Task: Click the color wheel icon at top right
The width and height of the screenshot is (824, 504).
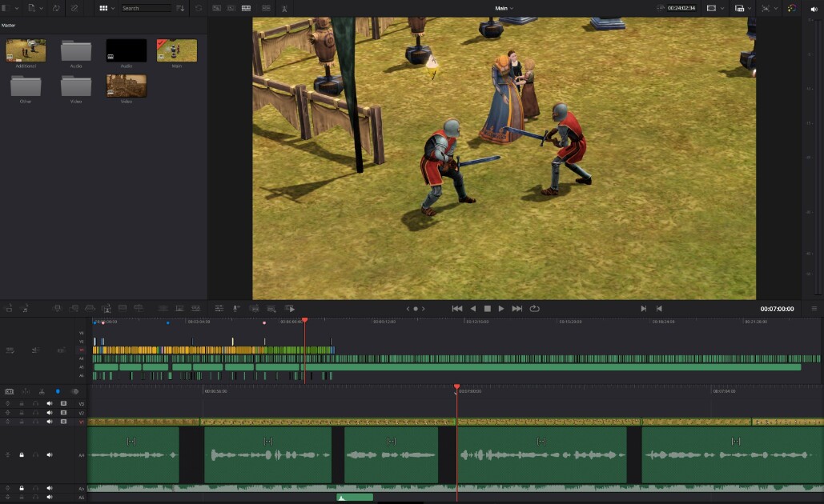Action: [x=792, y=8]
